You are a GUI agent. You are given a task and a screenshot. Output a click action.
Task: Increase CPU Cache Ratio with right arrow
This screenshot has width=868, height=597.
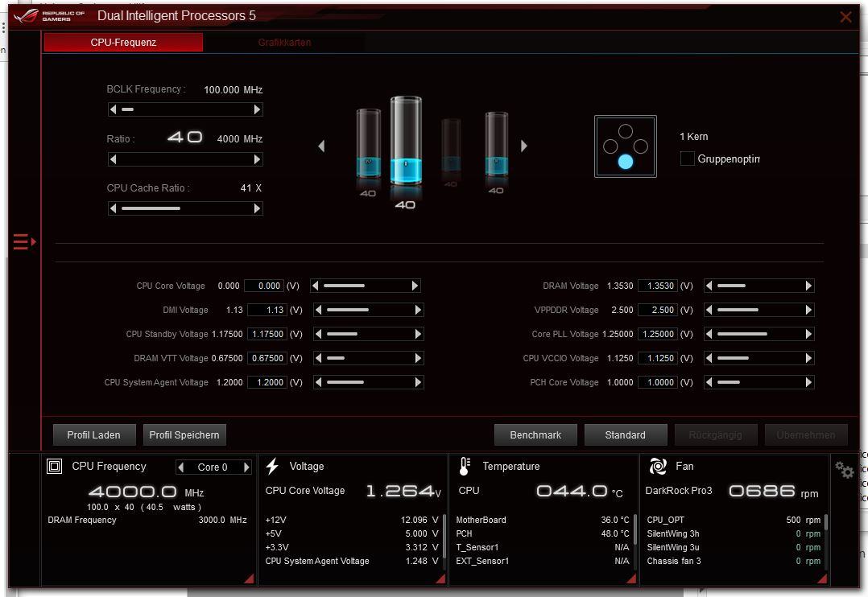click(x=257, y=208)
